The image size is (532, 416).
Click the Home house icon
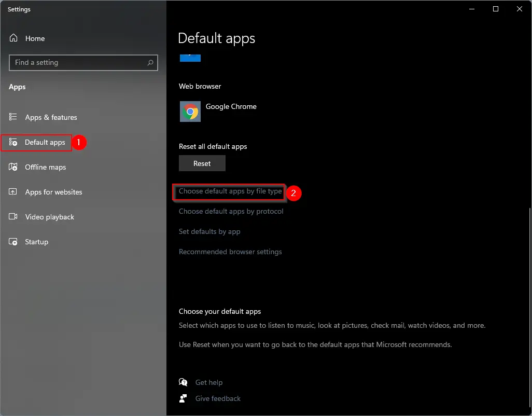pos(13,38)
